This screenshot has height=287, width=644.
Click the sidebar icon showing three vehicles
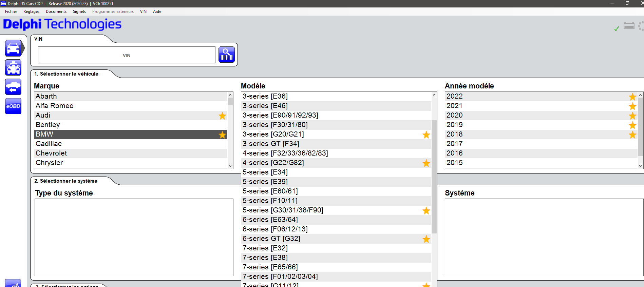[13, 67]
